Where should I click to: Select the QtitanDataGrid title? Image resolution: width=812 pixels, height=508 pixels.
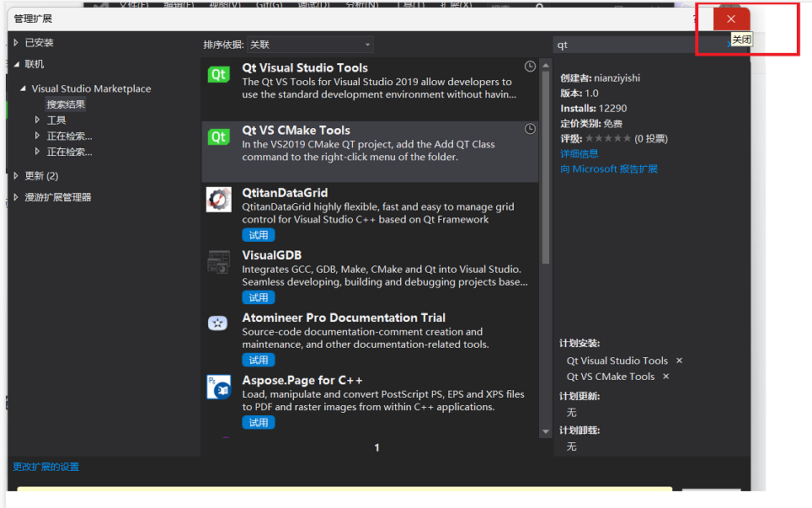coord(285,193)
